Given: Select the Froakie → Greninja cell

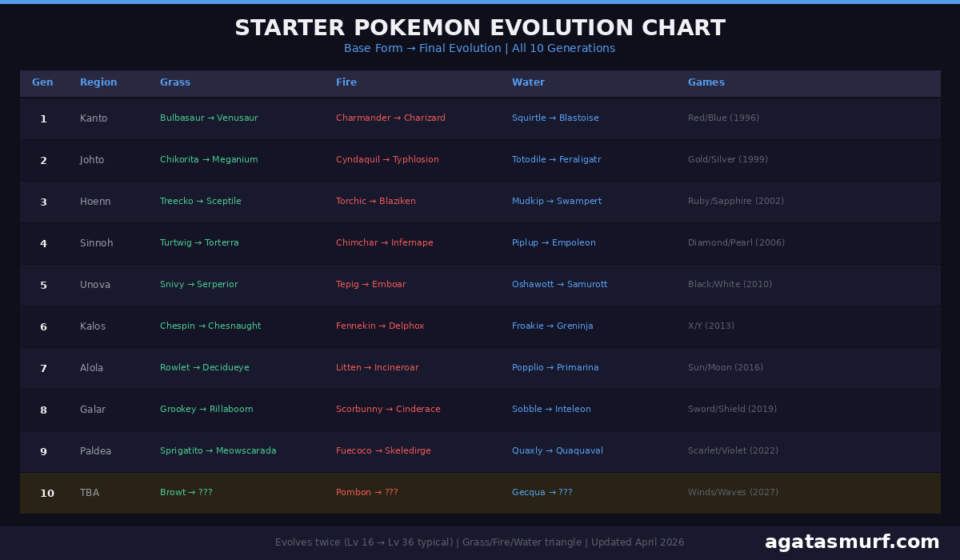Looking at the screenshot, I should tap(553, 326).
